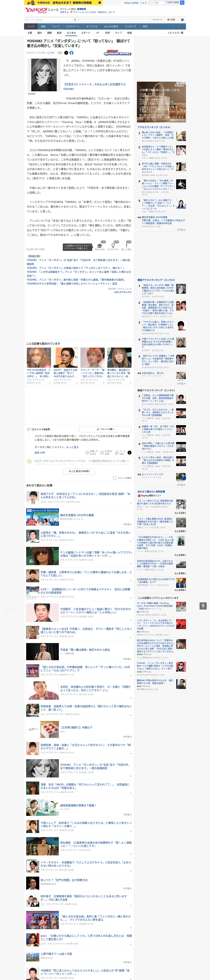Dismiss the THE ALFEE recommended article
The width and height of the screenshot is (210, 980).
click(x=50, y=383)
